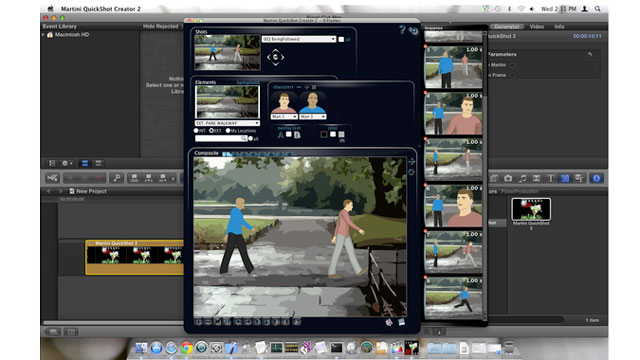Image resolution: width=640 pixels, height=360 pixels.
Task: Open the S01 BeingFollowed shot dropdown
Action: [299, 39]
